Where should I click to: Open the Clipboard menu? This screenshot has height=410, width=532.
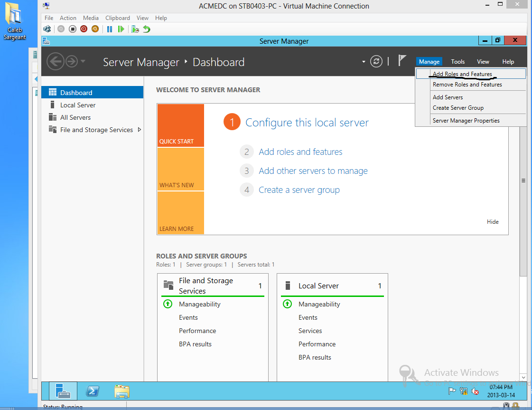(117, 18)
